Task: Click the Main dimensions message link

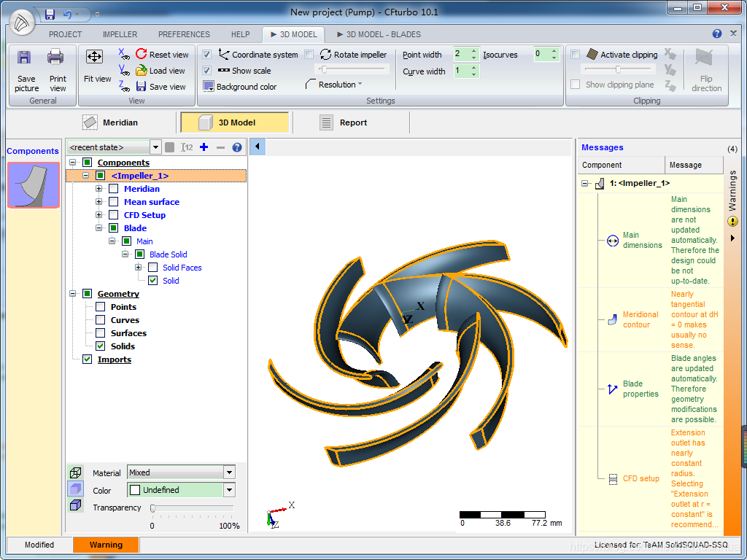Action: [642, 240]
